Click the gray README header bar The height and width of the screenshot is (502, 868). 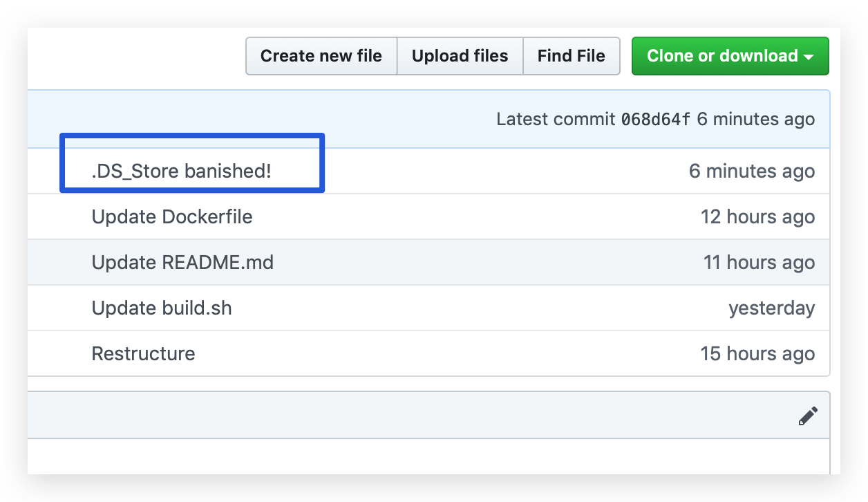point(415,415)
